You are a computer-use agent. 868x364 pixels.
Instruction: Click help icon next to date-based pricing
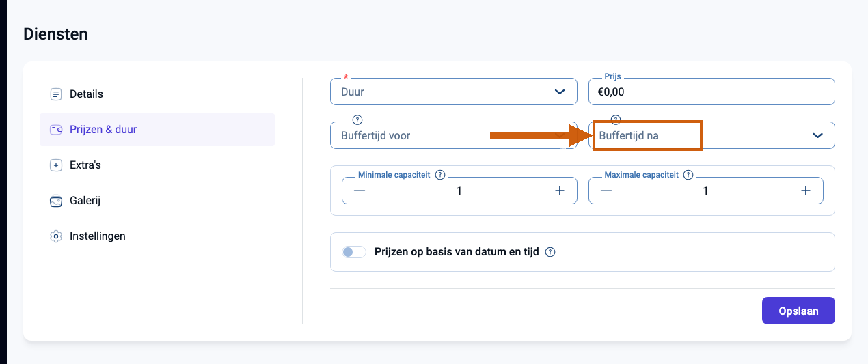550,252
